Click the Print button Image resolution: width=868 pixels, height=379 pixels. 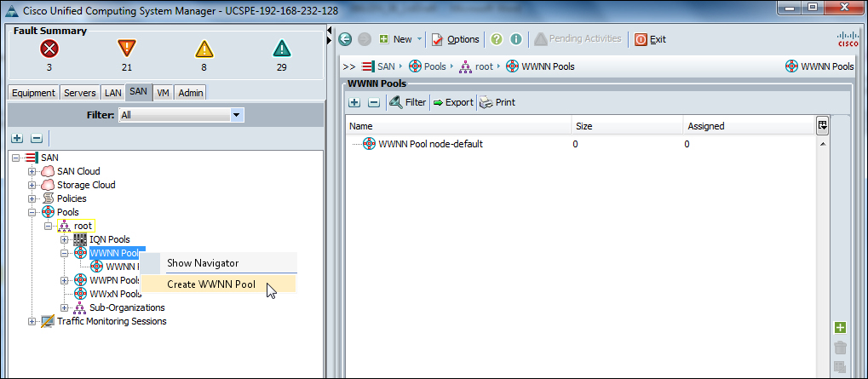pyautogui.click(x=497, y=102)
